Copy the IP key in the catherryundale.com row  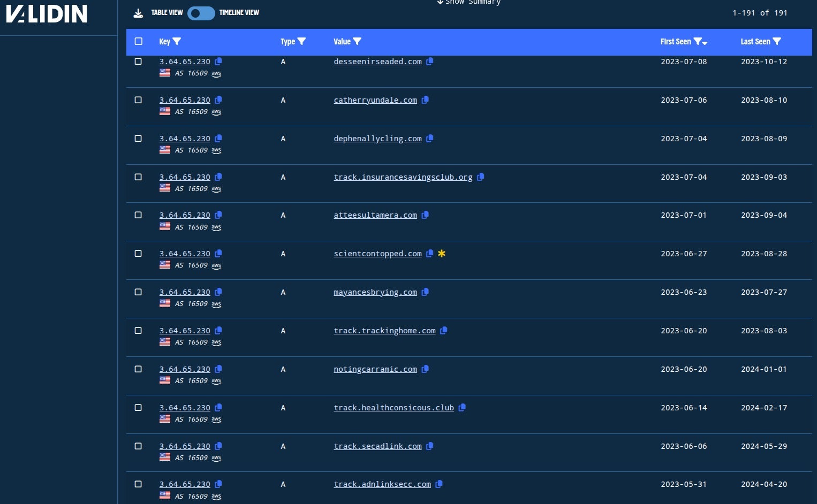coord(218,100)
